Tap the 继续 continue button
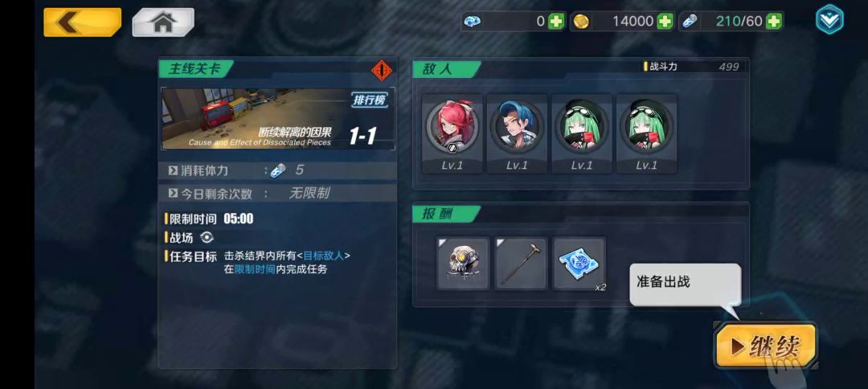 tap(766, 346)
